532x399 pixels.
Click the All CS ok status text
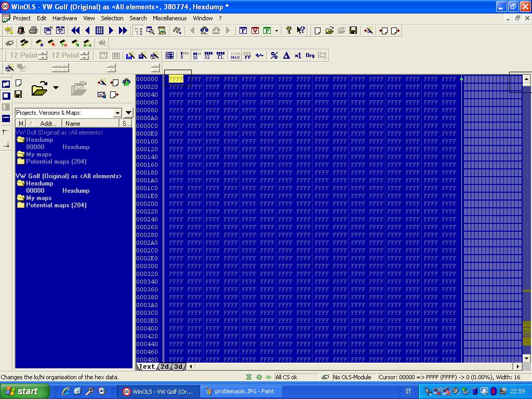tap(286, 377)
